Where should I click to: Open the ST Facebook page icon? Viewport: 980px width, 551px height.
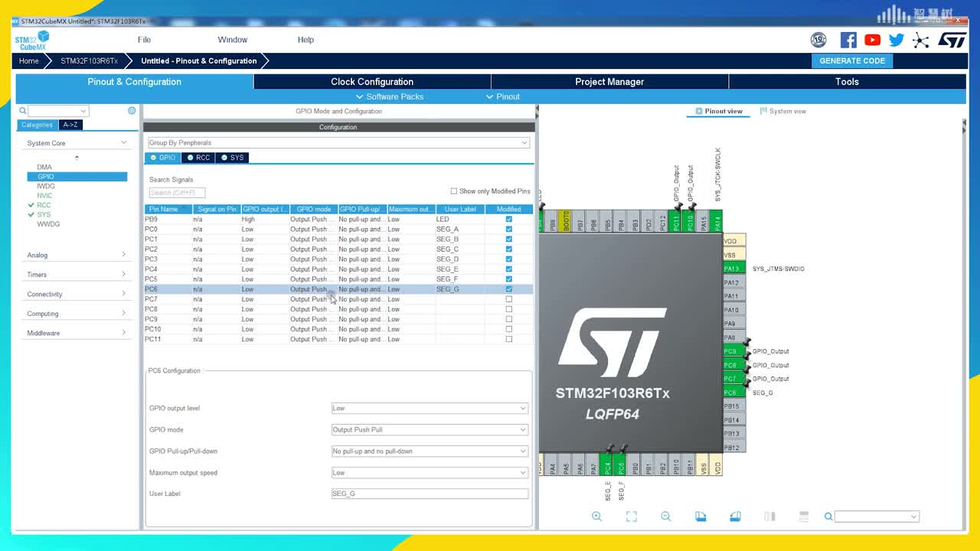[x=848, y=40]
